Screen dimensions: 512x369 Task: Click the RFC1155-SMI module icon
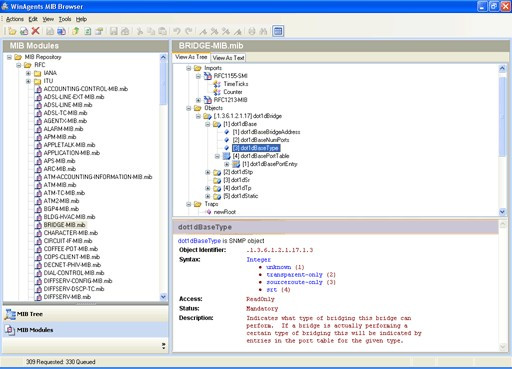(207, 76)
